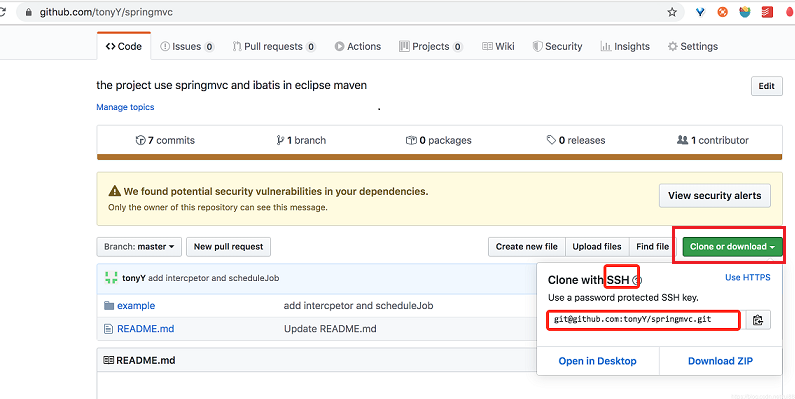
Task: Open the 0 releases link
Action: coord(576,140)
